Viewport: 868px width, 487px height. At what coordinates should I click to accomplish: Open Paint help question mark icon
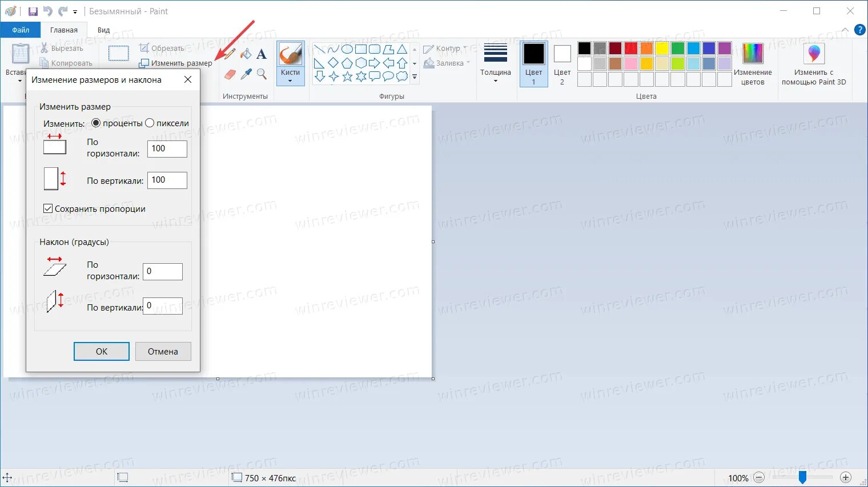(x=859, y=30)
